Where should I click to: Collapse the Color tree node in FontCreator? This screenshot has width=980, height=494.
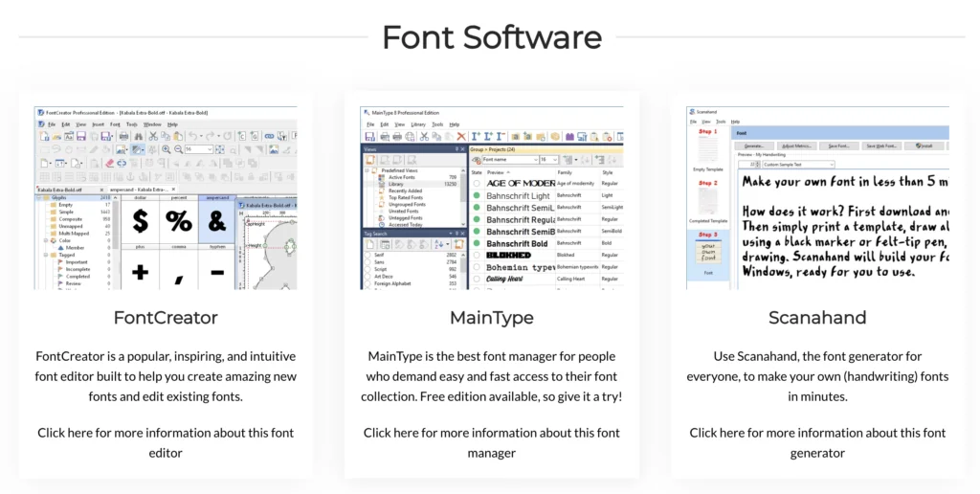coord(46,240)
